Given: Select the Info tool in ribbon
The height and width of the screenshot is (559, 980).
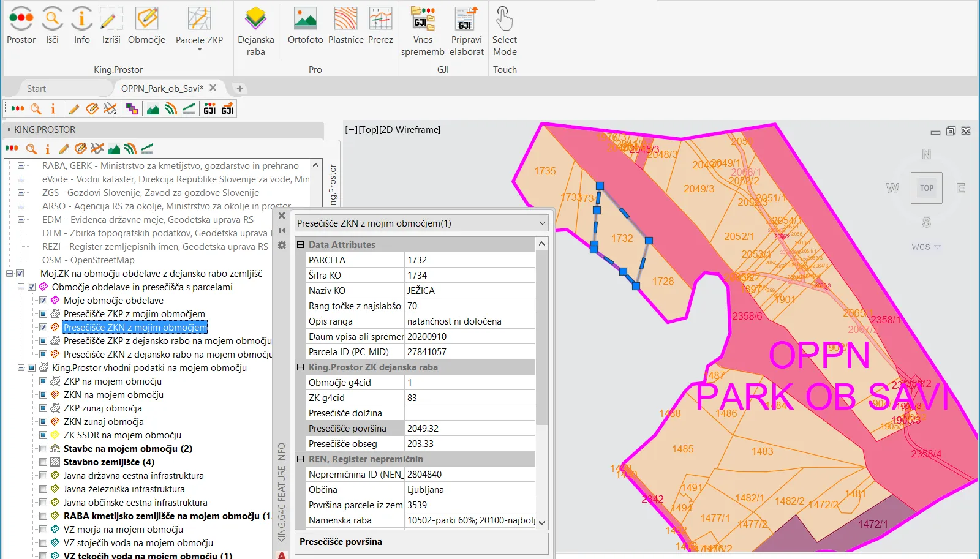Looking at the screenshot, I should [81, 20].
